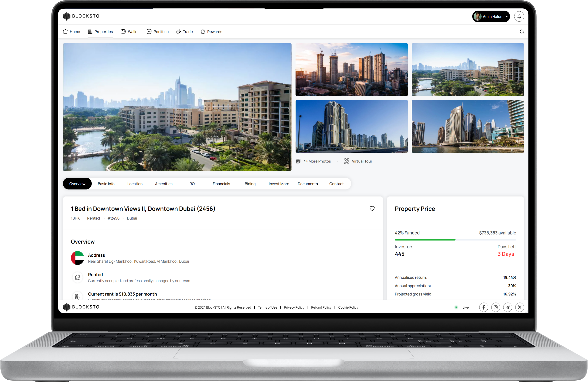This screenshot has height=382, width=588.
Task: Open Rewards navigation item
Action: coord(211,32)
